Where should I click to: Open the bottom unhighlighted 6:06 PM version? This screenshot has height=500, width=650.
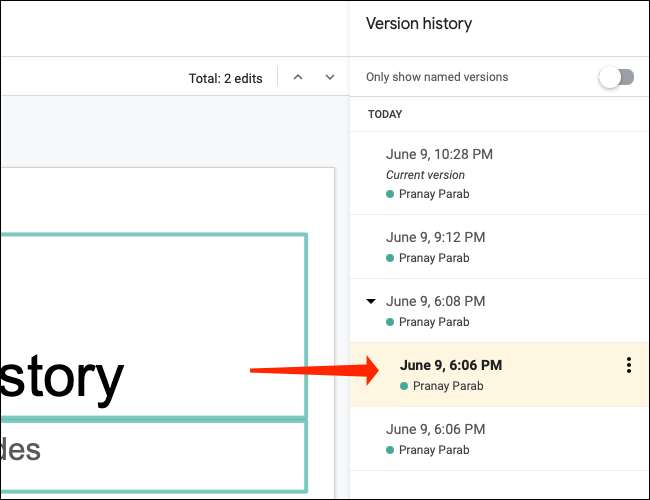[x=435, y=429]
